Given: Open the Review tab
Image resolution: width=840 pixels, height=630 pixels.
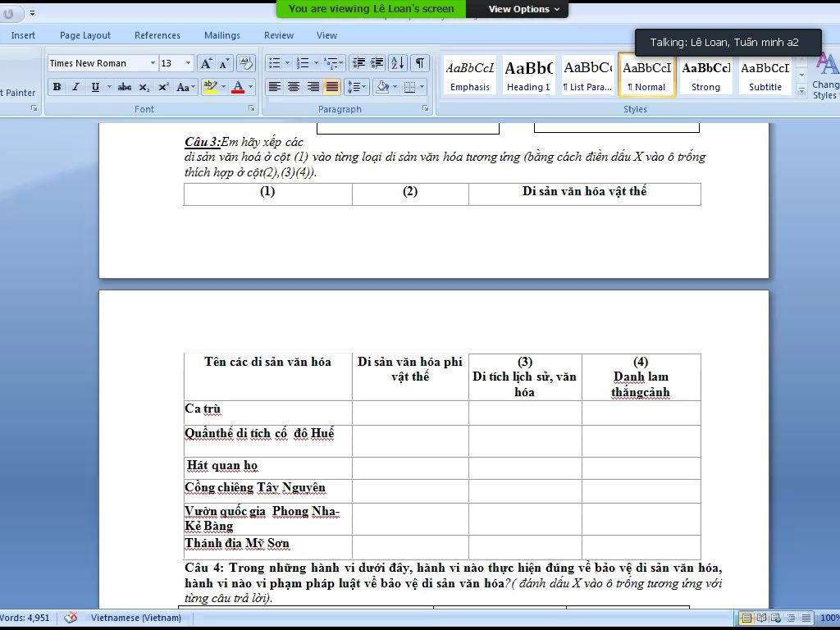Looking at the screenshot, I should (279, 35).
